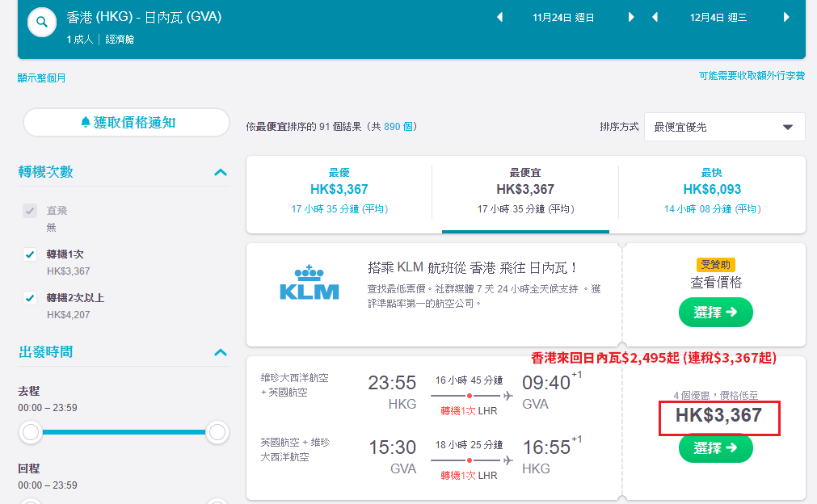Click the 890 個 total results link

[x=398, y=127]
